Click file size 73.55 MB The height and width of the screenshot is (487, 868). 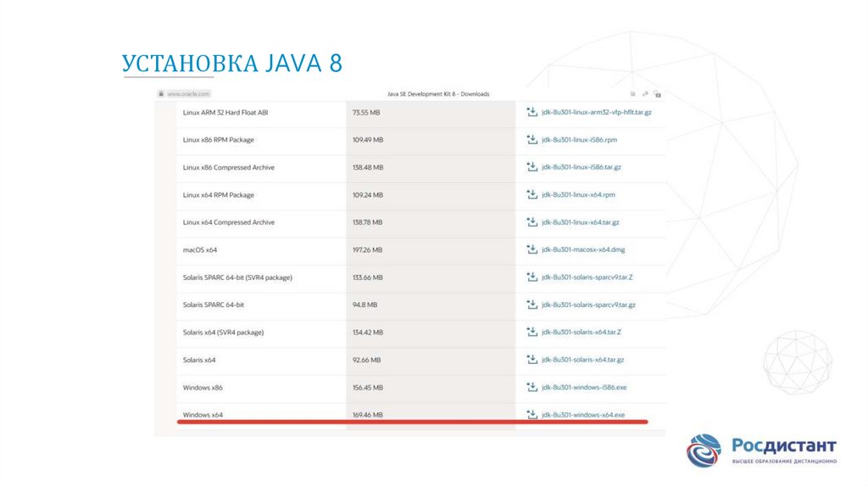click(x=366, y=113)
